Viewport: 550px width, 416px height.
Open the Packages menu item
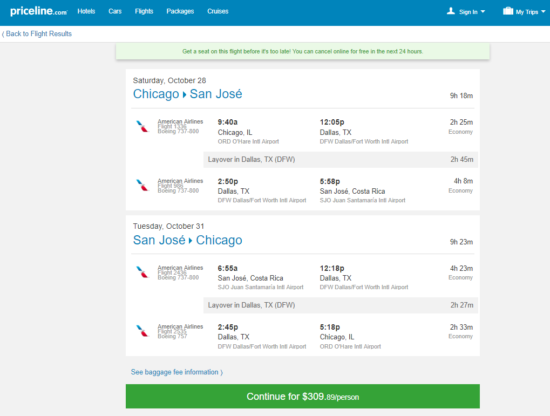pyautogui.click(x=180, y=11)
